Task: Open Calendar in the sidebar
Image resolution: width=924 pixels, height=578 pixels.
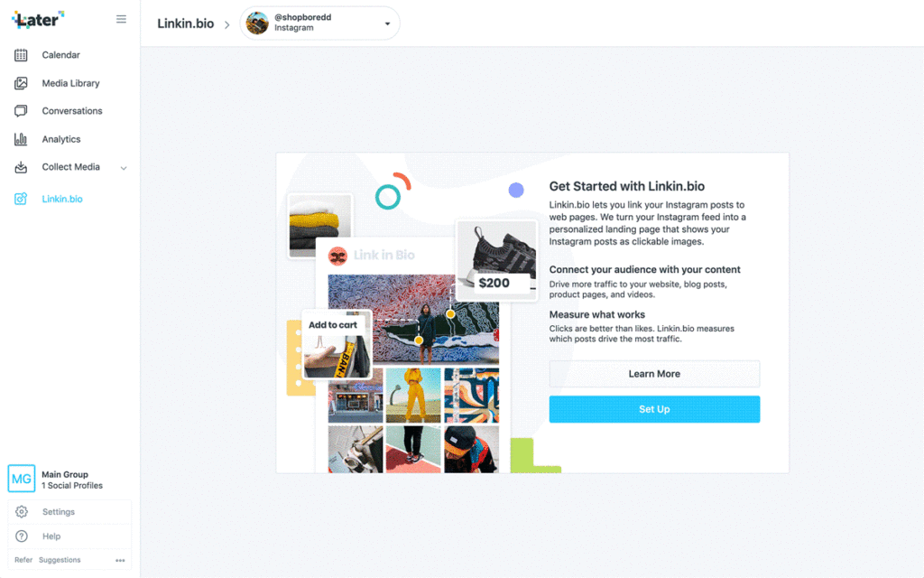Action: 60,55
